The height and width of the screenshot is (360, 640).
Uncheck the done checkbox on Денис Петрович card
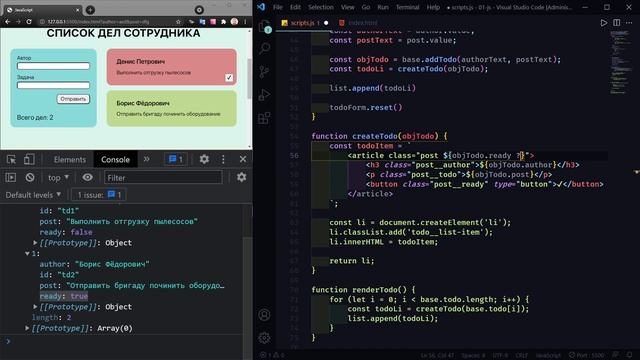click(229, 78)
